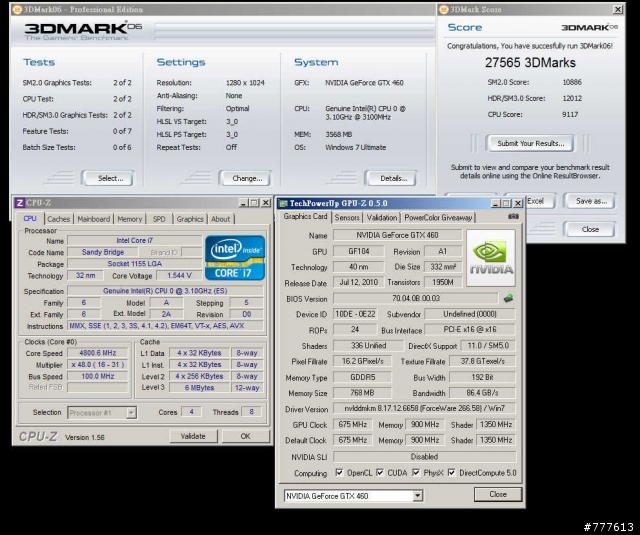The height and width of the screenshot is (535, 640).
Task: Click Instructions field in CPU-Z
Action: point(165,326)
